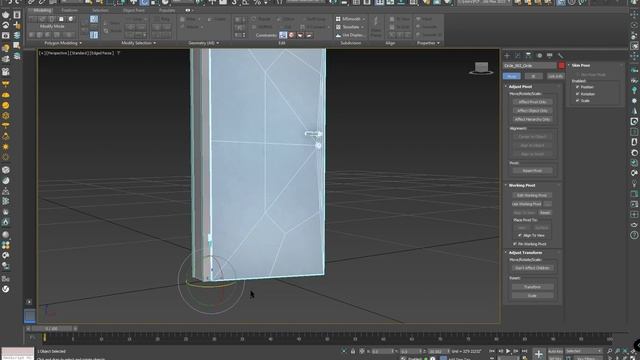Switch to the Freeform ribbon tab
This screenshot has height=360, width=640.
(x=69, y=10)
